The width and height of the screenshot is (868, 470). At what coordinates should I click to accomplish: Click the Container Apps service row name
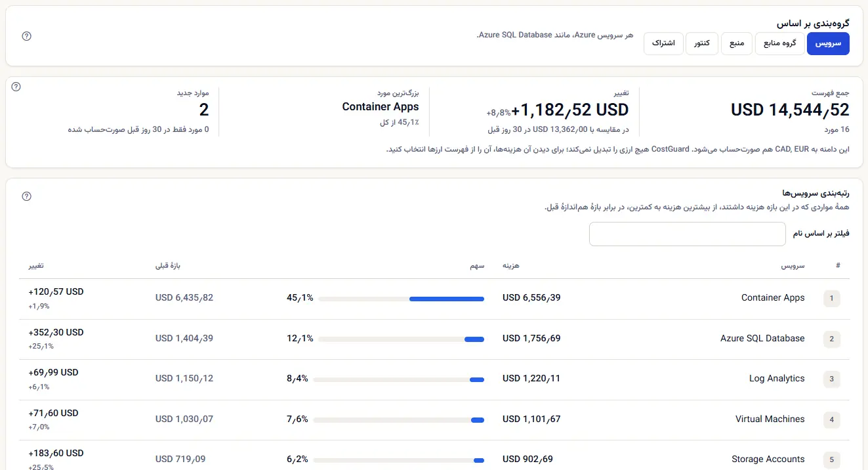click(x=773, y=298)
